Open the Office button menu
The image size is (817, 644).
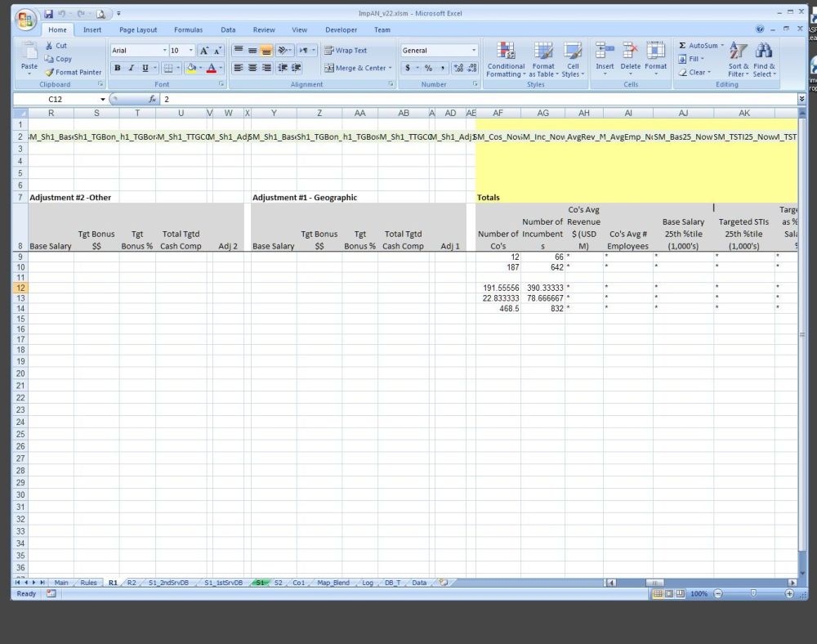click(x=26, y=19)
